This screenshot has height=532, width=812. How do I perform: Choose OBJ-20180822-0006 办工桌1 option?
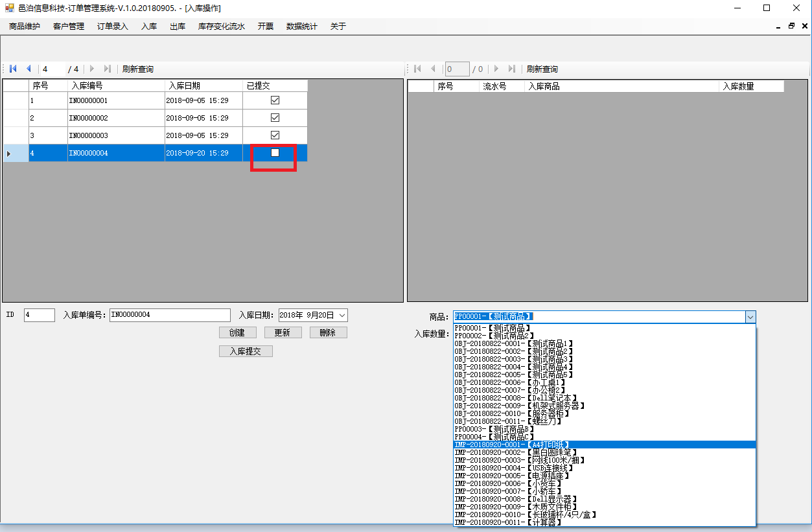pos(605,382)
